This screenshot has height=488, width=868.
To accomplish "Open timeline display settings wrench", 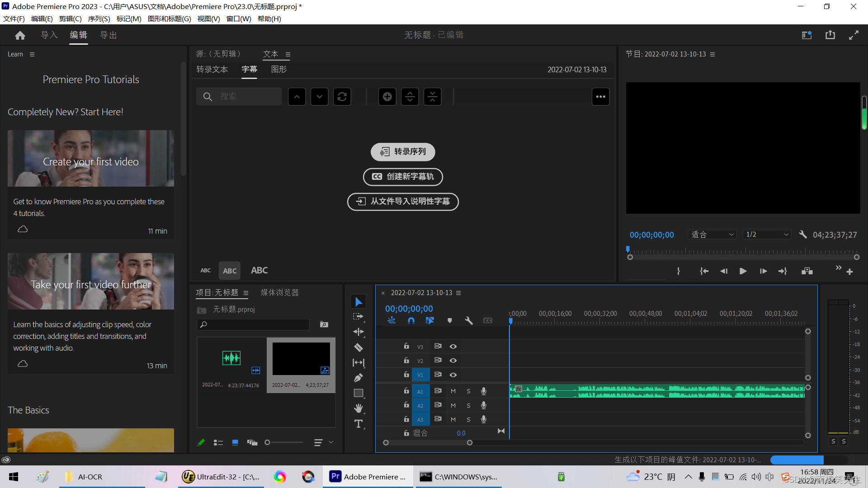I will pos(469,320).
